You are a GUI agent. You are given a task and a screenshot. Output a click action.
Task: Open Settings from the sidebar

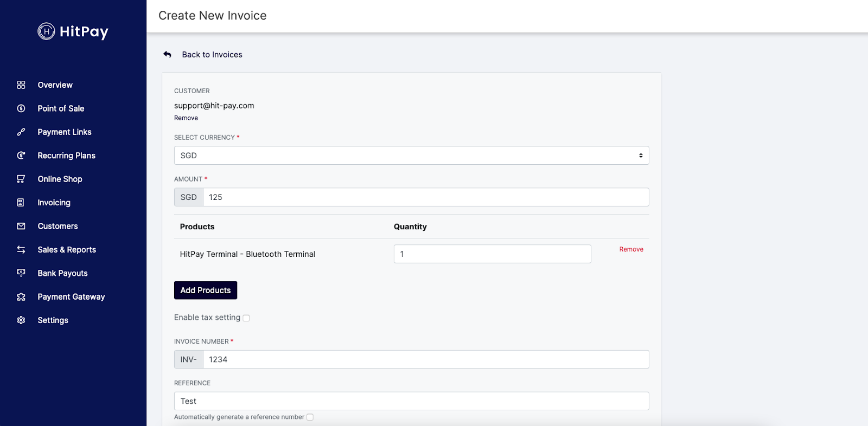(x=53, y=320)
